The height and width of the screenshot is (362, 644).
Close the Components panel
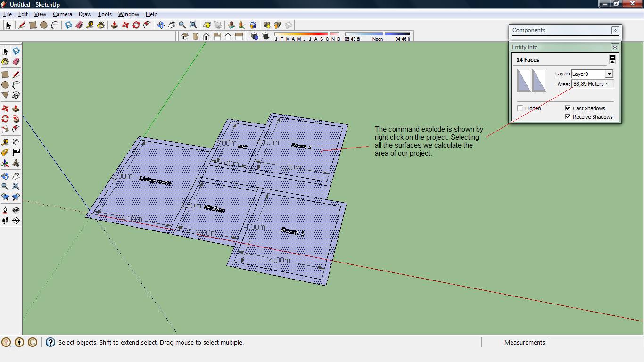point(615,30)
